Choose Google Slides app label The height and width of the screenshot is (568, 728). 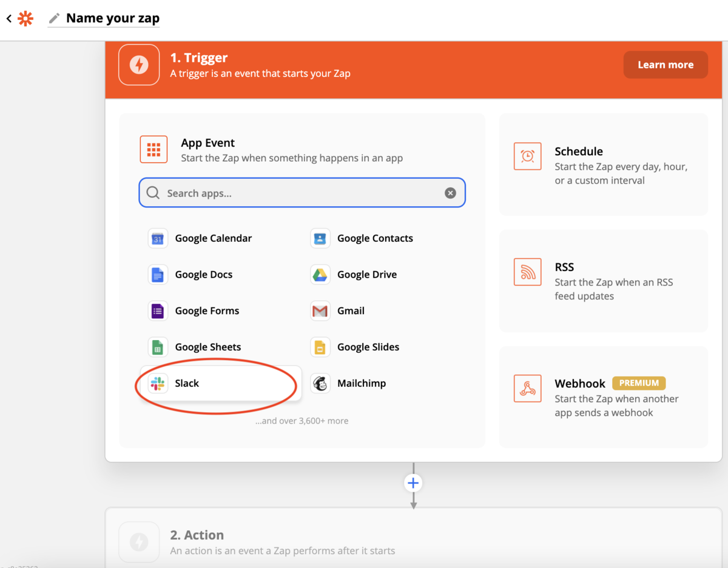click(x=368, y=347)
